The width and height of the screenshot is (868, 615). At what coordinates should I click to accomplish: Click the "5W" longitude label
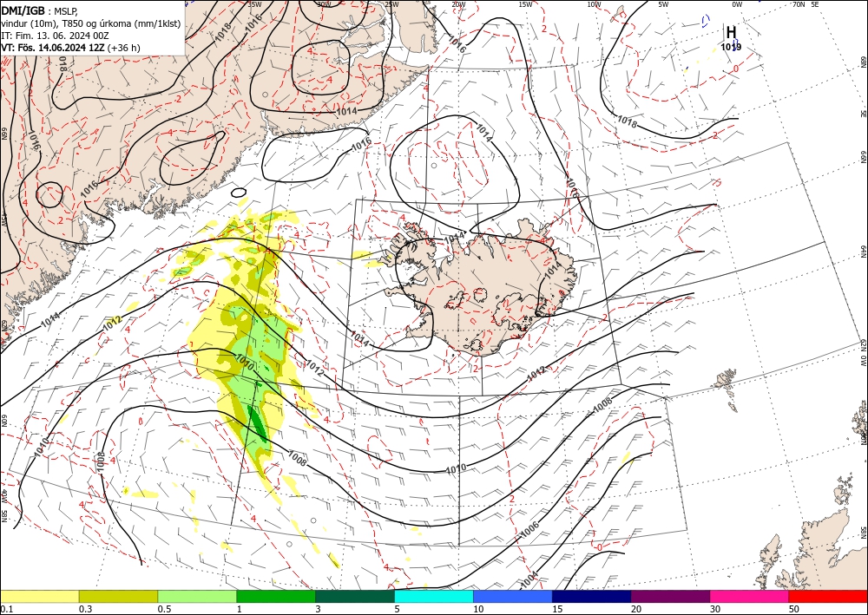pos(663,3)
